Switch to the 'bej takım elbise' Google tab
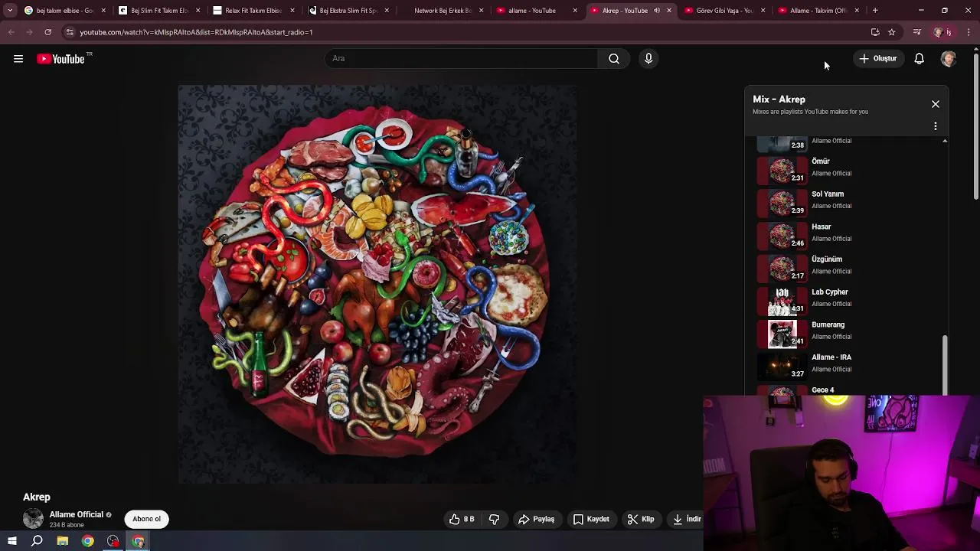980x551 pixels. pos(65,11)
